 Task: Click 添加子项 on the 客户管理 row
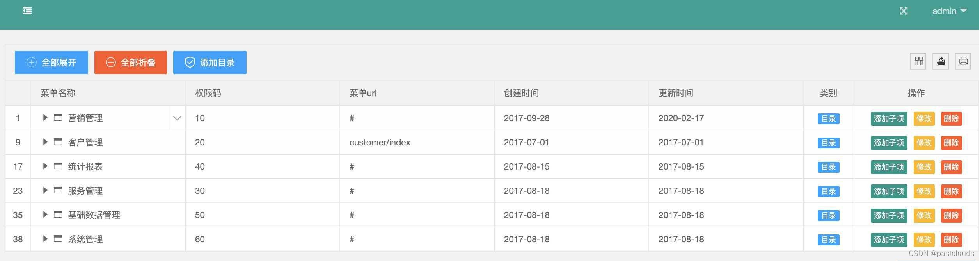point(888,143)
